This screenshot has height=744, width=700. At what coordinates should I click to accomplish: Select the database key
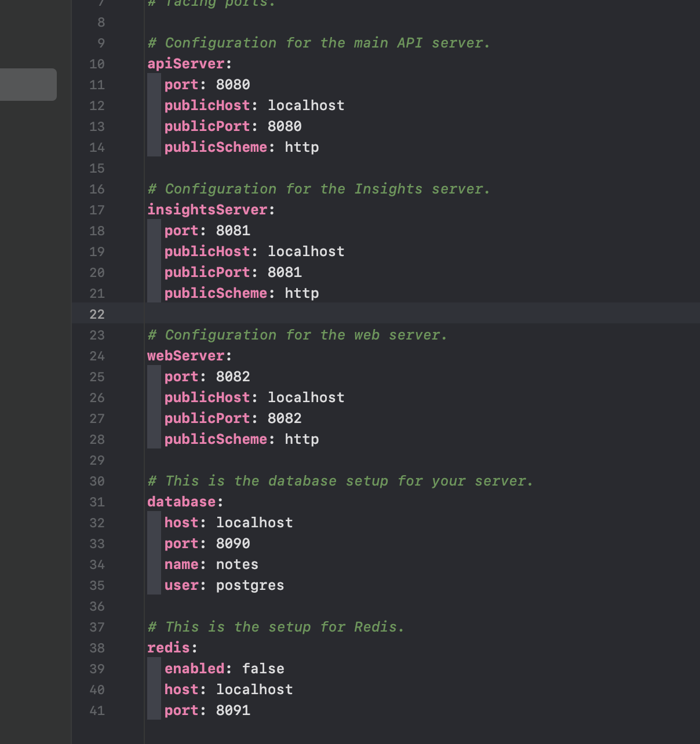181,502
